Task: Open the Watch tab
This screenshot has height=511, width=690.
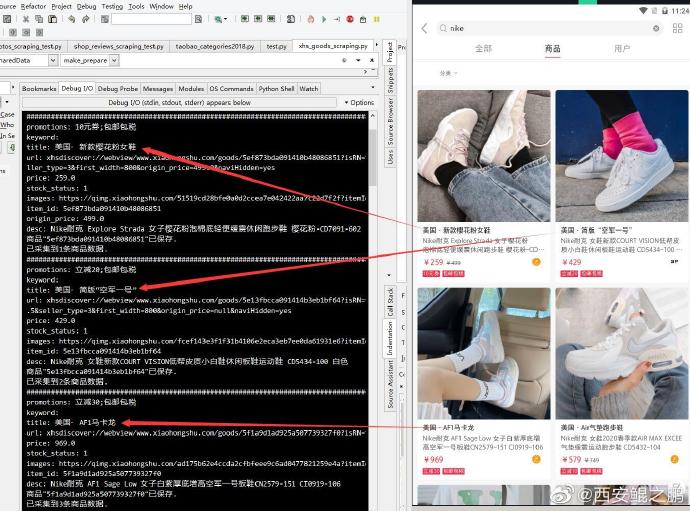Action: click(x=308, y=88)
